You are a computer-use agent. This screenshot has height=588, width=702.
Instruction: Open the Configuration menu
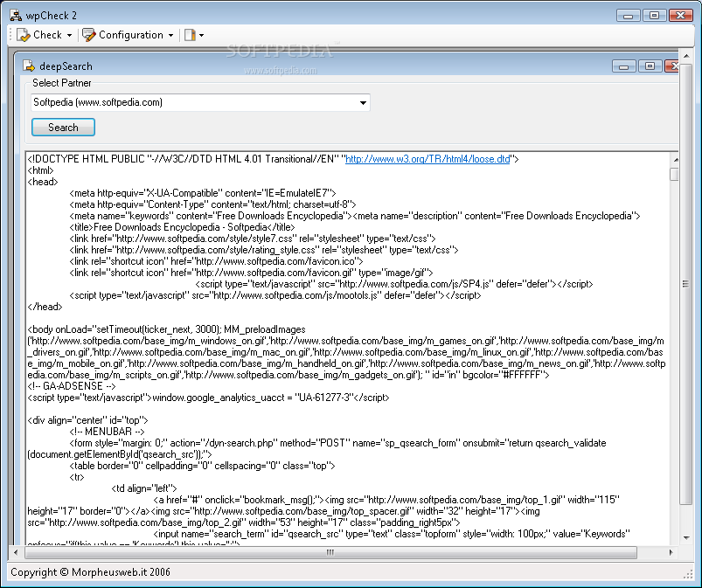[128, 35]
